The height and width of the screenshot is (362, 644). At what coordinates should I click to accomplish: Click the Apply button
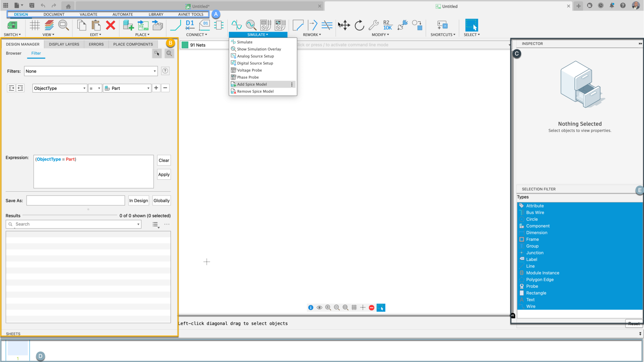(164, 174)
